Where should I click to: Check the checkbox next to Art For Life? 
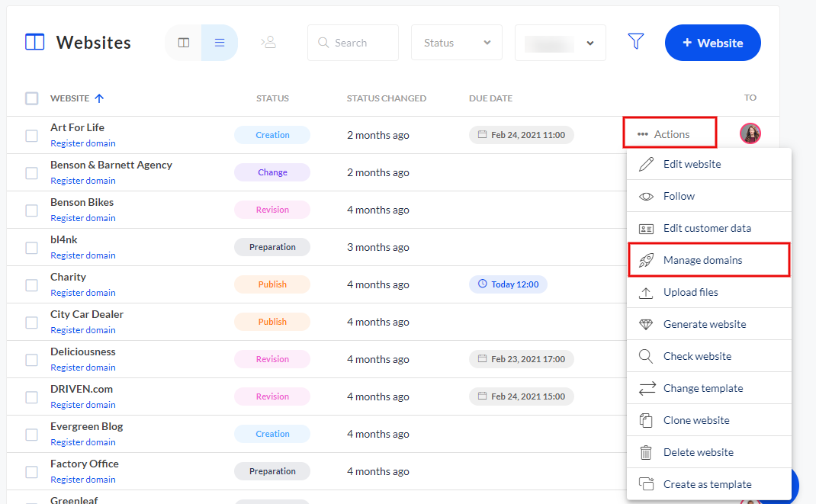point(31,135)
